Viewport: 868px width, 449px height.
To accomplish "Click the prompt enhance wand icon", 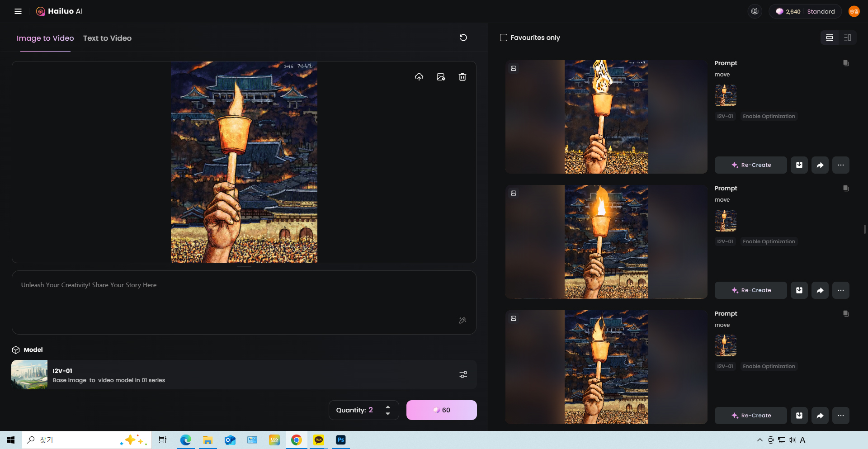I will [462, 320].
